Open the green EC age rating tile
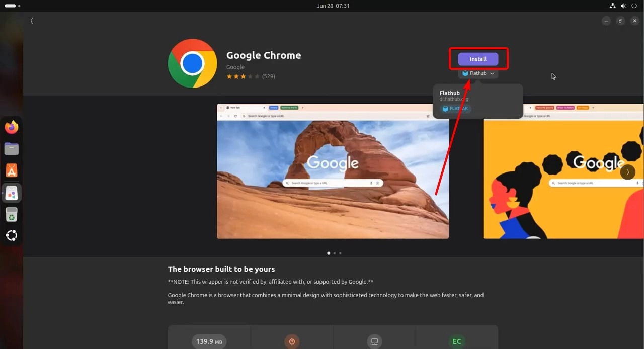The height and width of the screenshot is (349, 644). point(457,337)
